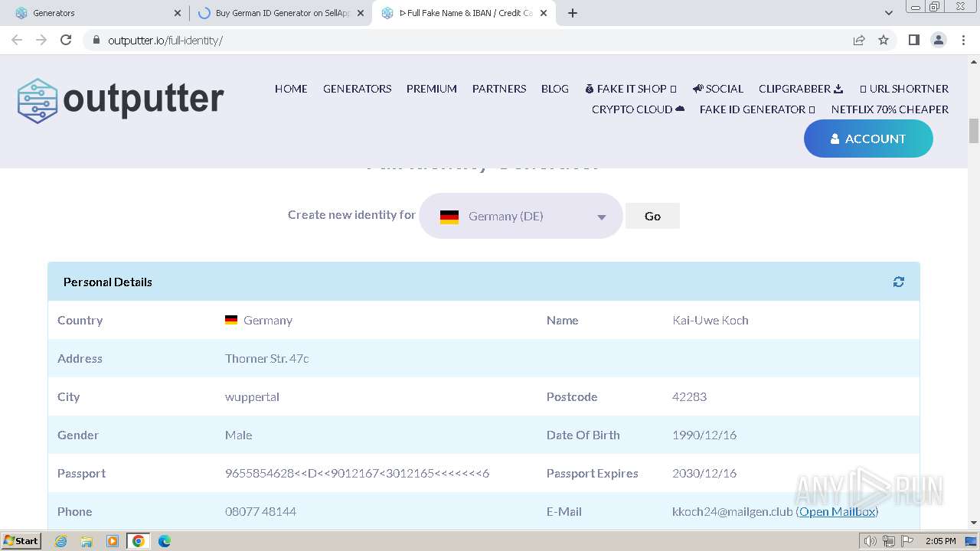Open the browser side panel
The image size is (980, 551).
[913, 40]
